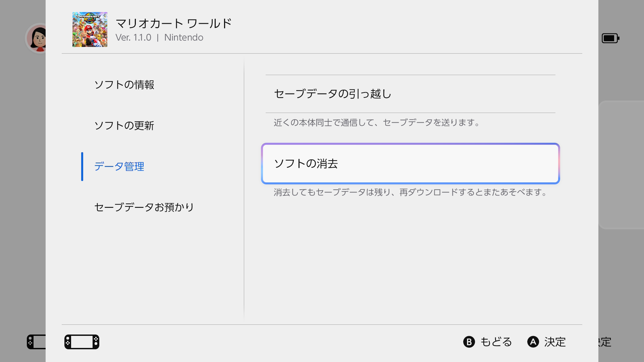
Task: Choose セーブデータの引っ越し (save data transfer)
Action: pos(332,94)
